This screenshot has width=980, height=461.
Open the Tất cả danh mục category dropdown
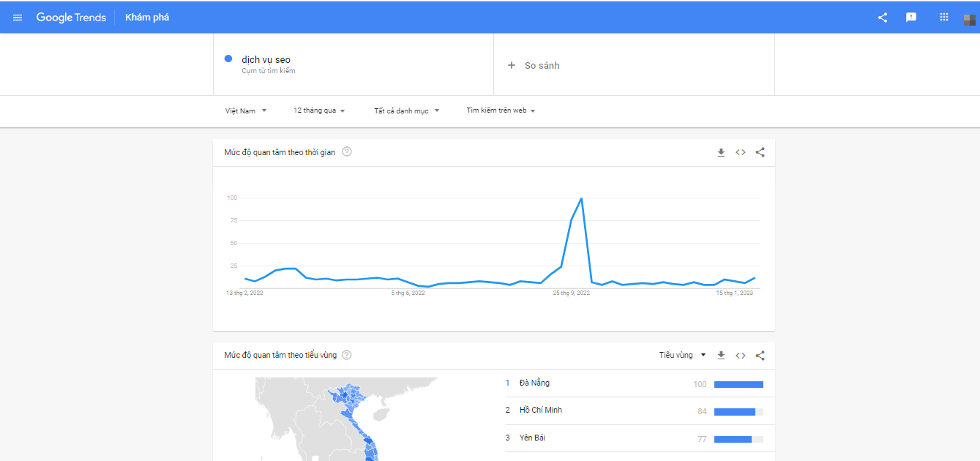407,110
